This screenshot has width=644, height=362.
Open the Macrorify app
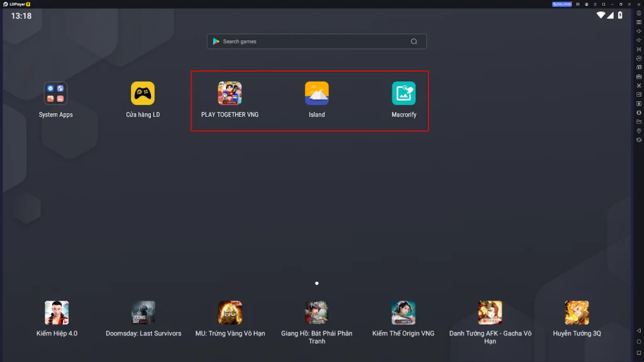tap(404, 94)
